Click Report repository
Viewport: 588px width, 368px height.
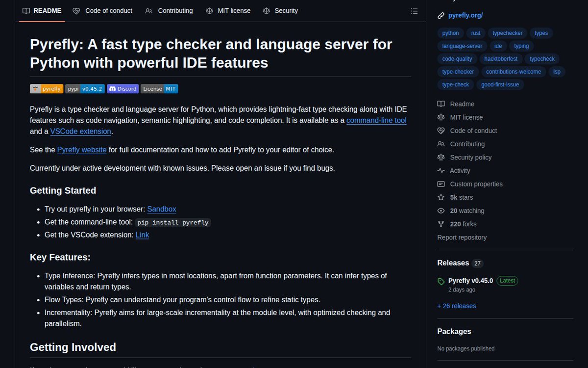pyautogui.click(x=462, y=237)
